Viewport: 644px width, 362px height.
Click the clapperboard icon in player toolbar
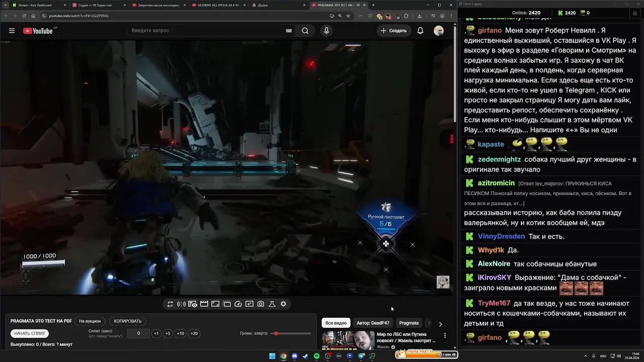click(204, 304)
